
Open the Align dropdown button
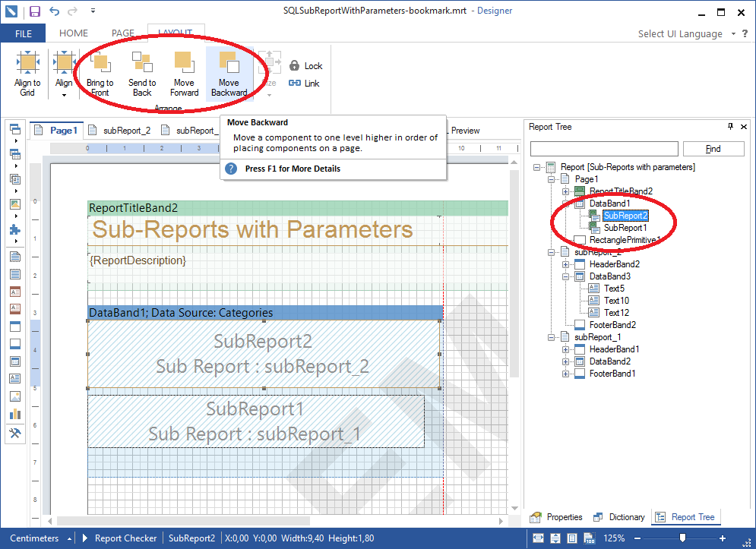point(64,74)
